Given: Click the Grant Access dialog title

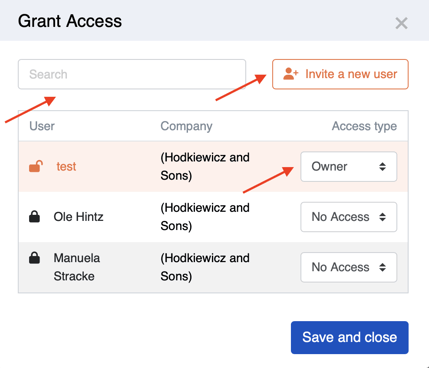Looking at the screenshot, I should coord(70,21).
